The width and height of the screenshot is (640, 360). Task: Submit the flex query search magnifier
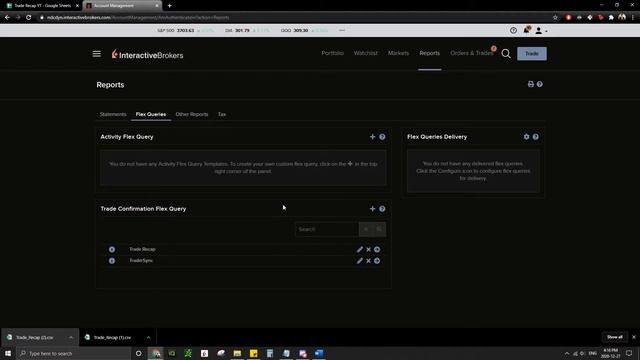tap(379, 229)
